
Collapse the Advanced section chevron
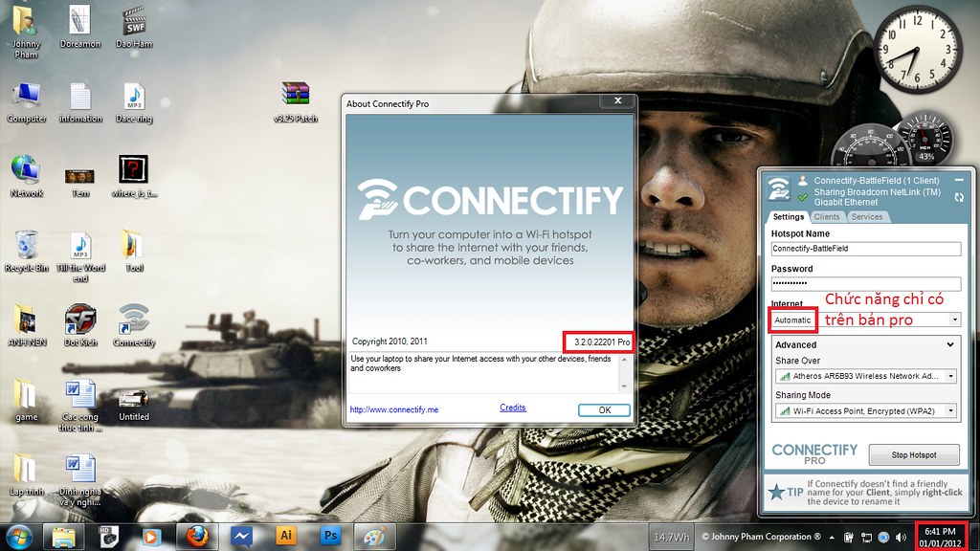point(950,344)
